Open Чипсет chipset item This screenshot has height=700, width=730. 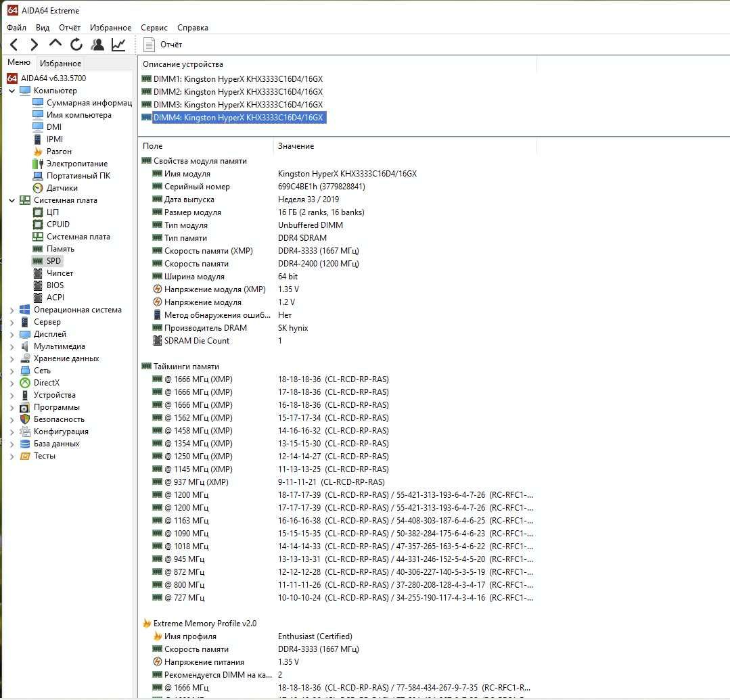click(60, 273)
